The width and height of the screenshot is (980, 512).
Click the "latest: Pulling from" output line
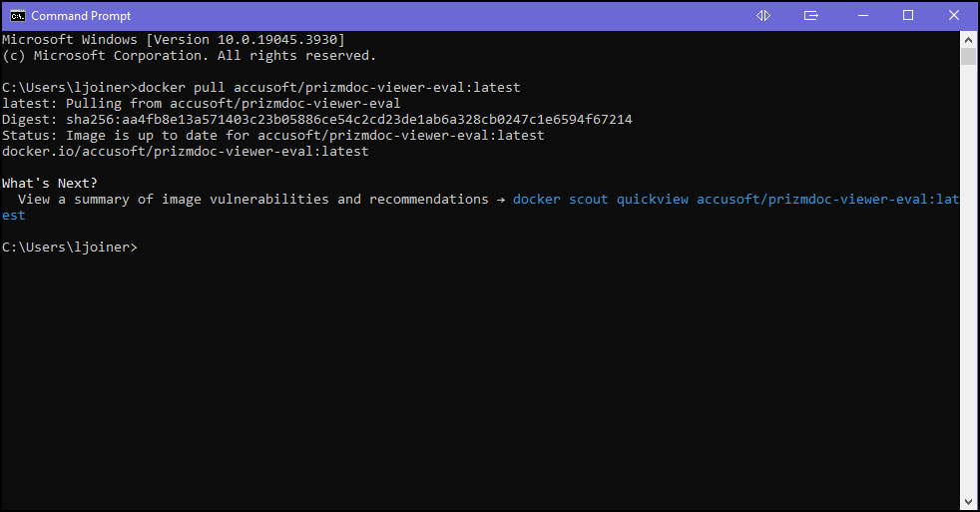coord(201,104)
